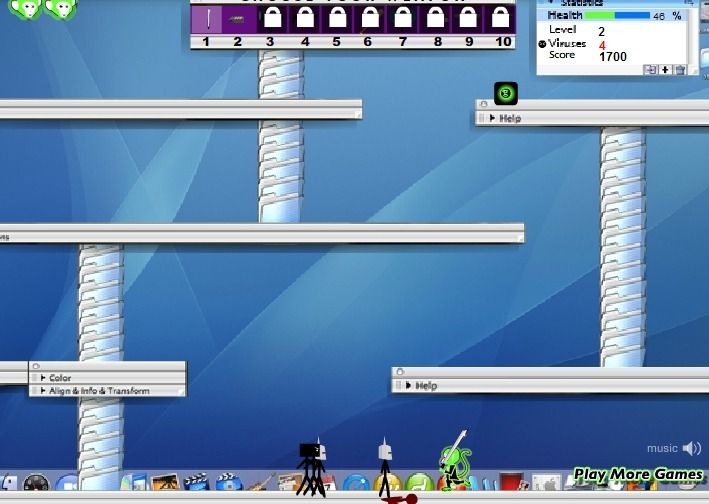Click the locked weapon slot 10 padlock

click(x=501, y=18)
